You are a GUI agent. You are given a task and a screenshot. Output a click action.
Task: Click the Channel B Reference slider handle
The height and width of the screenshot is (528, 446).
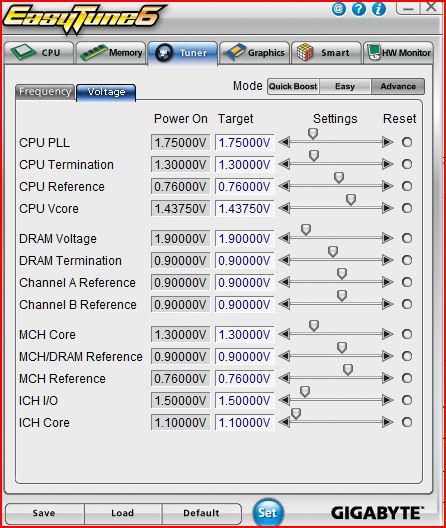(342, 296)
